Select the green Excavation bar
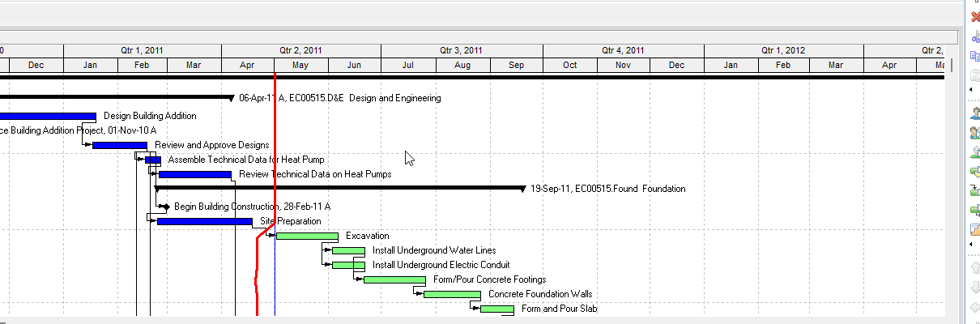Image resolution: width=980 pixels, height=324 pixels. pos(307,236)
